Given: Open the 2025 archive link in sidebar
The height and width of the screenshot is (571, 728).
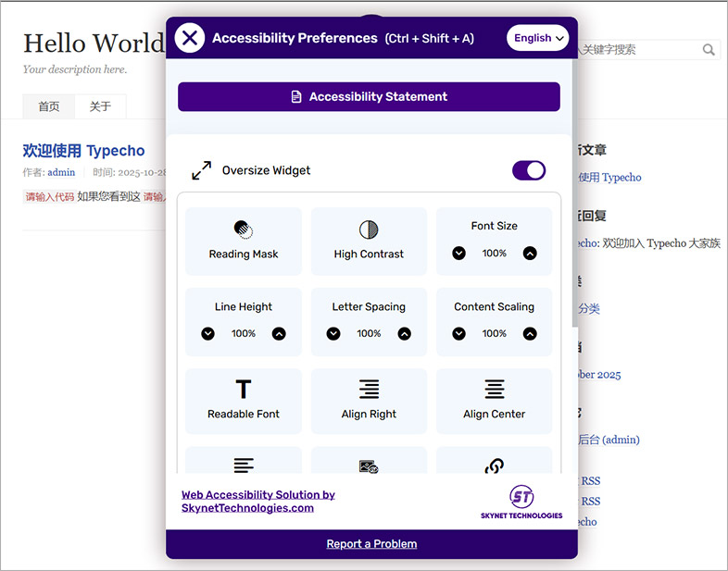Looking at the screenshot, I should (x=600, y=375).
